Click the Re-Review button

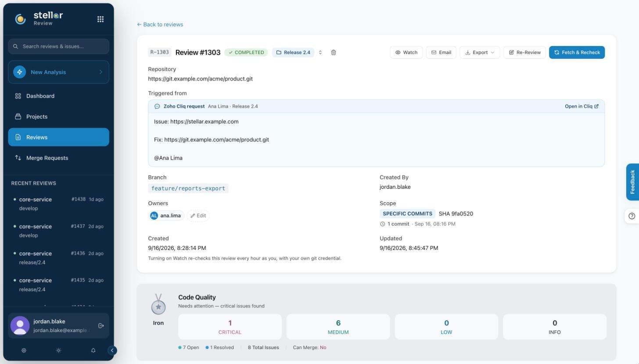[525, 53]
